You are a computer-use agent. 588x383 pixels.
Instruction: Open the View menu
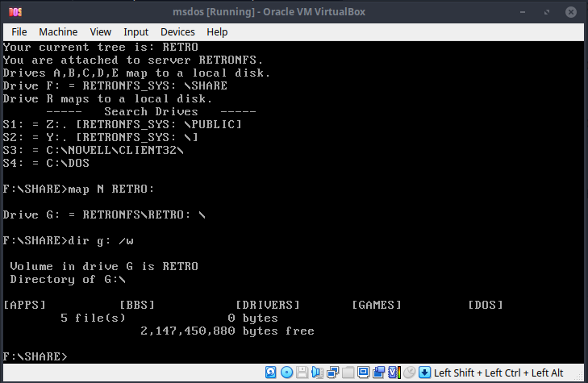[x=101, y=32]
